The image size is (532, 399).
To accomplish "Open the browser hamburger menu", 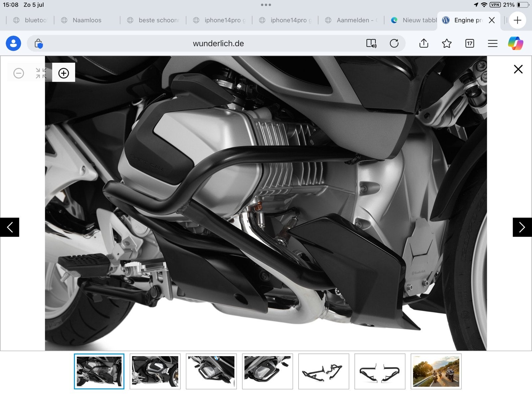I will [x=492, y=44].
